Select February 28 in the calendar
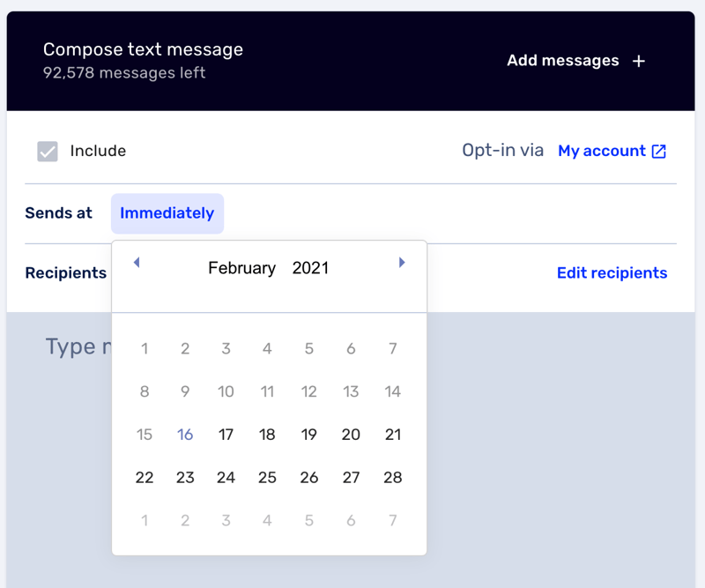Screen dimensions: 705x588 pyautogui.click(x=392, y=477)
